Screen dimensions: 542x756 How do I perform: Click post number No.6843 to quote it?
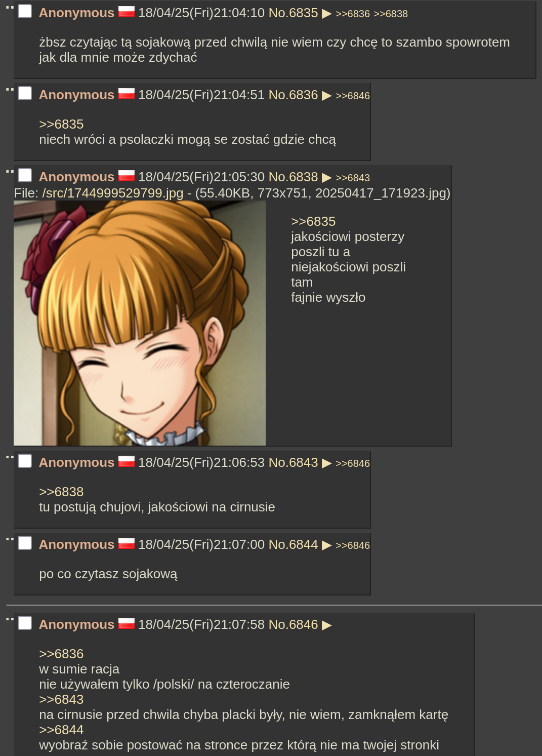coord(293,462)
